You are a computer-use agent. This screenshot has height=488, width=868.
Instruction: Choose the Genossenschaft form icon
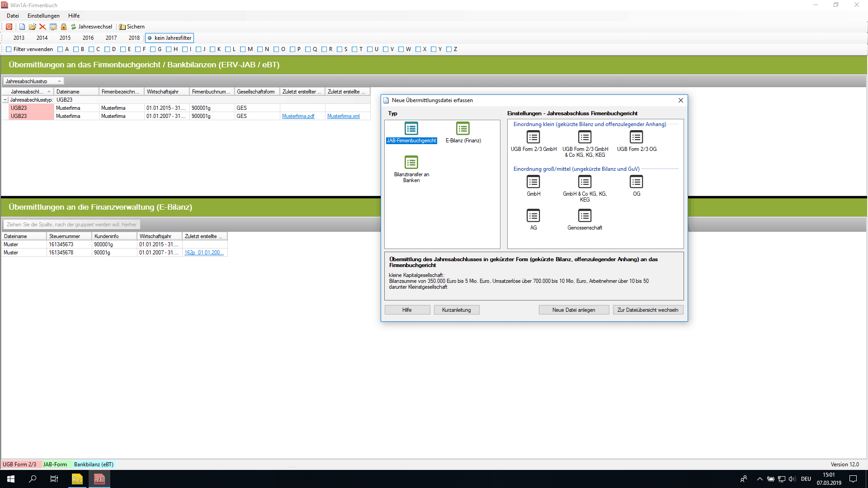tap(585, 216)
